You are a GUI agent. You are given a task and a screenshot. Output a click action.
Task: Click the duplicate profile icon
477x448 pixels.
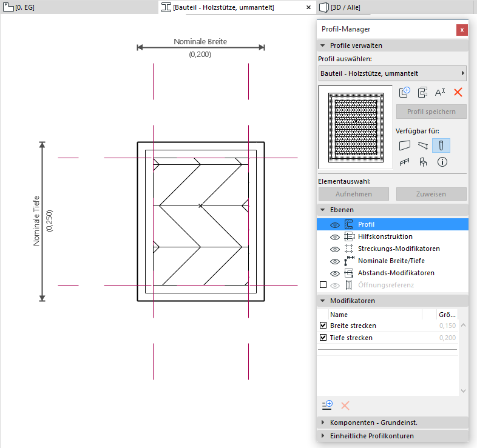(423, 92)
